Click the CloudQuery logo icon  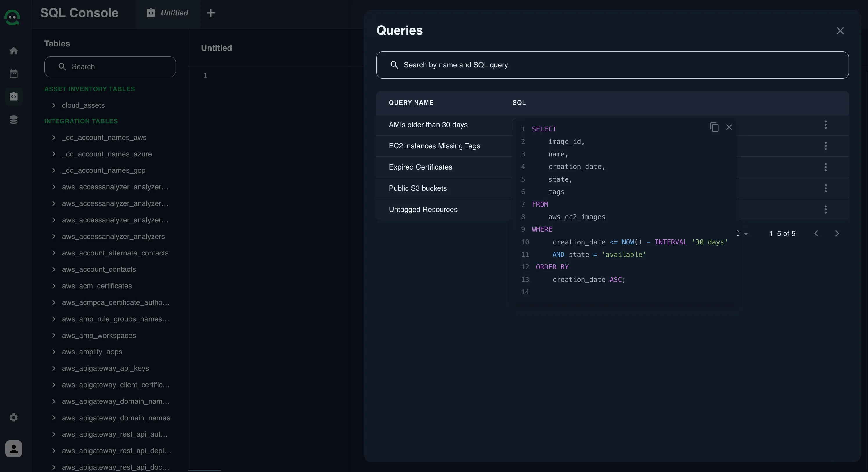12,17
